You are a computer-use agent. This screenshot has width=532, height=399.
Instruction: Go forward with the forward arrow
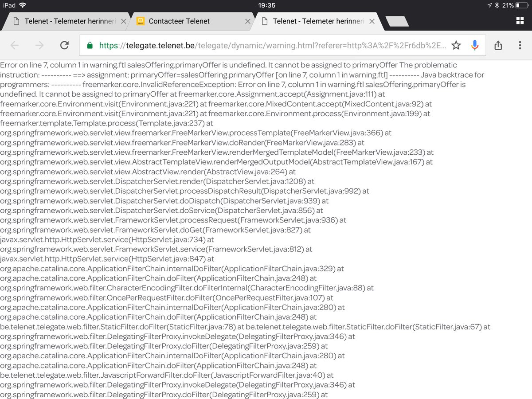coord(39,45)
